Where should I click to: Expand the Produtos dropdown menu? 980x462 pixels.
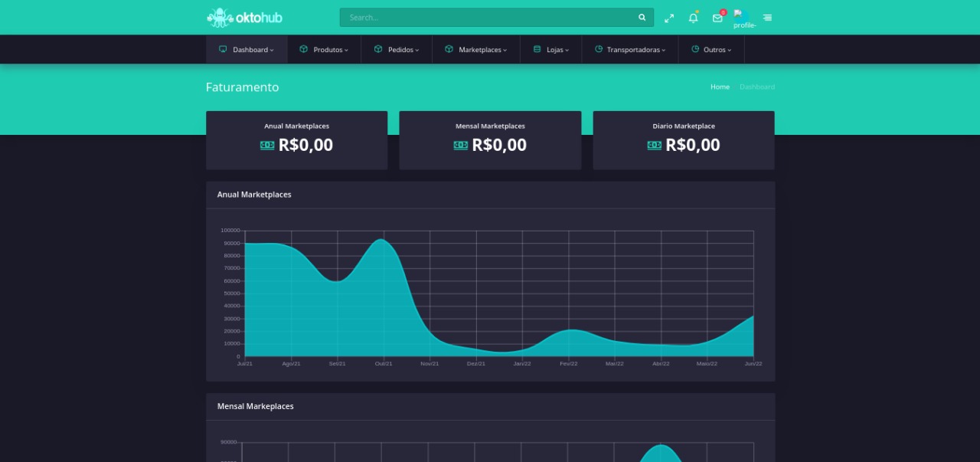[x=324, y=50]
